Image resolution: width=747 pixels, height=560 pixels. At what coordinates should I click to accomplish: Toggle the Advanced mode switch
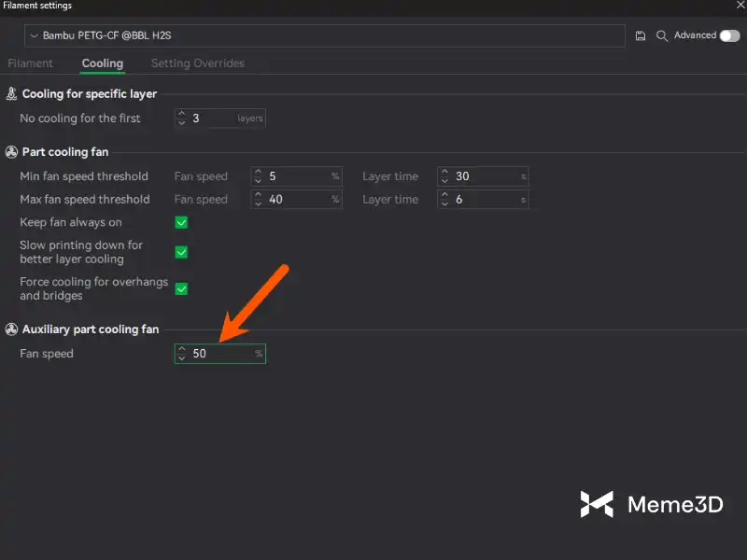(729, 35)
